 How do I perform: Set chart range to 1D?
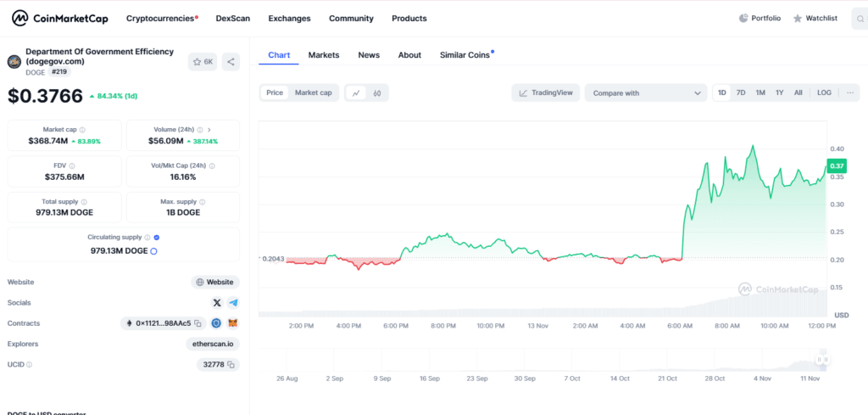tap(722, 93)
